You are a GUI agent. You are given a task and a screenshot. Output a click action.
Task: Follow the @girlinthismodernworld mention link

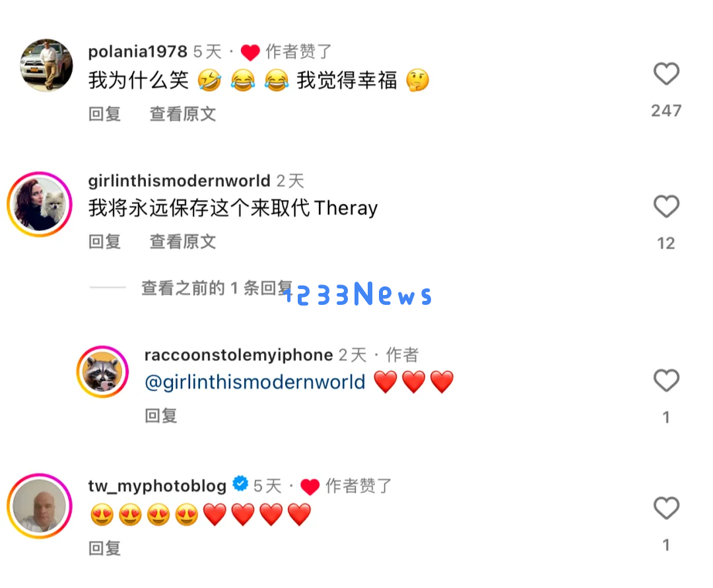click(x=255, y=382)
